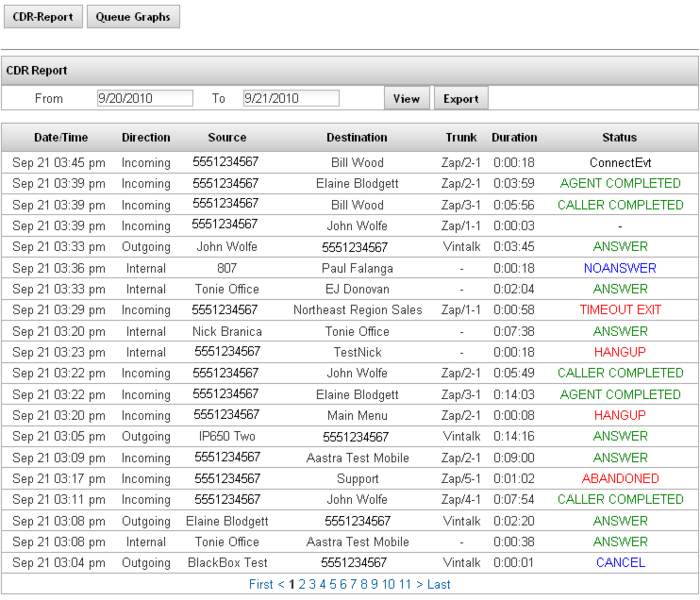Jump to the Last page link

coord(438,584)
